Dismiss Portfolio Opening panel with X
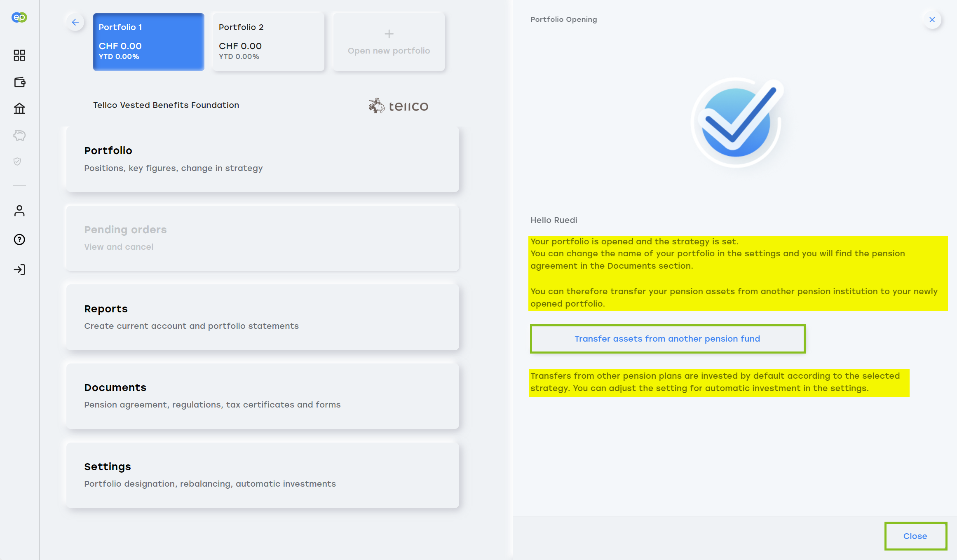The image size is (957, 560). pyautogui.click(x=932, y=20)
